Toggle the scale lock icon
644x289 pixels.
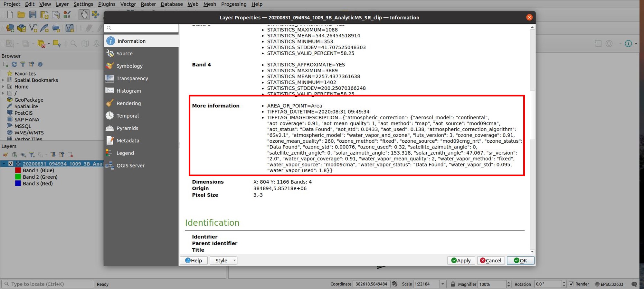[x=453, y=284]
